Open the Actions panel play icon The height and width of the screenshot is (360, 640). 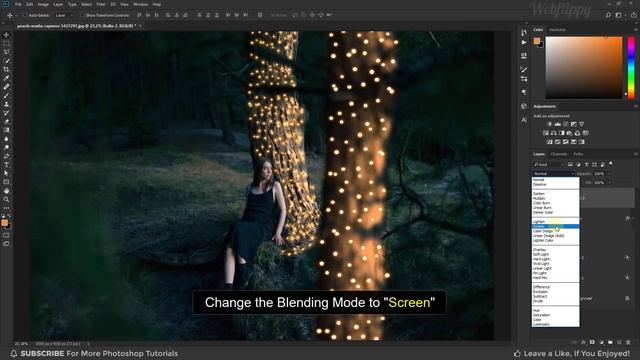524,42
